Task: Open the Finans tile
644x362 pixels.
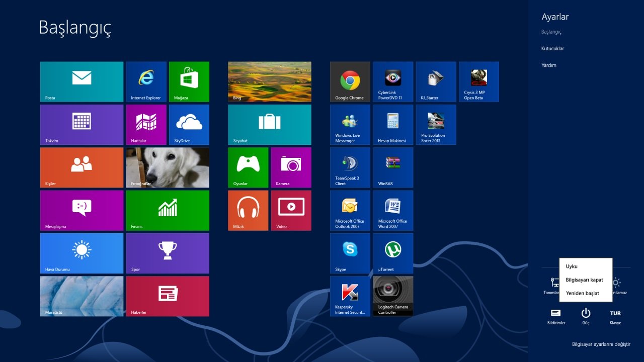Action: pyautogui.click(x=168, y=211)
